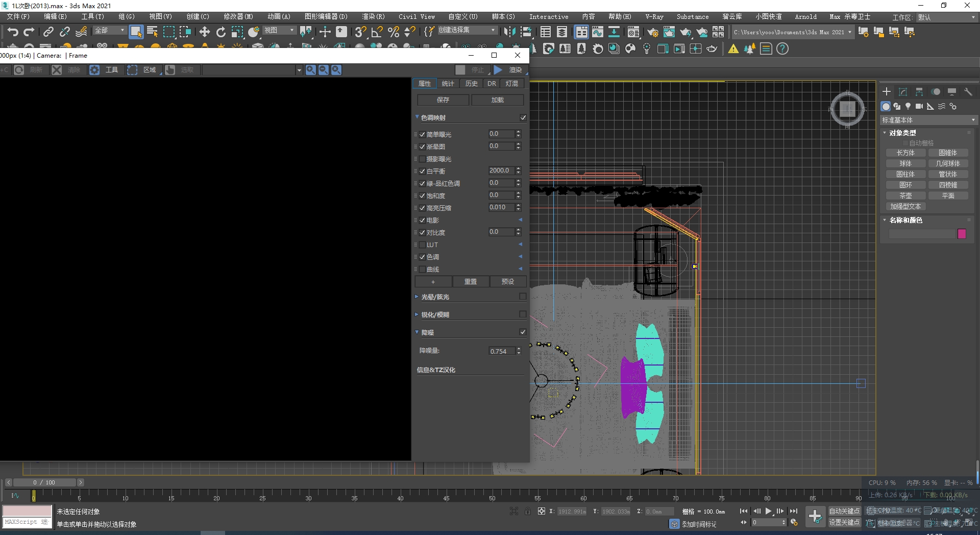Open Render Setup teapot icon
The image size is (980, 535).
tap(653, 32)
